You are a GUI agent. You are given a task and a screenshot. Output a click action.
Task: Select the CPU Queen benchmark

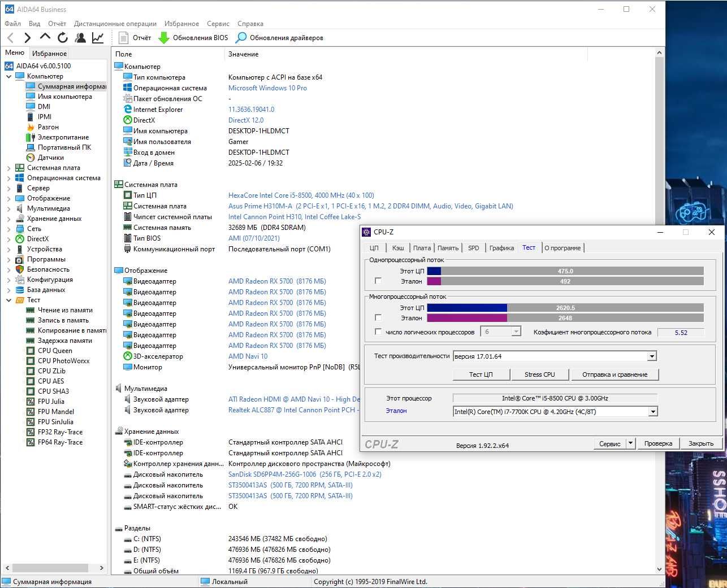pos(55,351)
